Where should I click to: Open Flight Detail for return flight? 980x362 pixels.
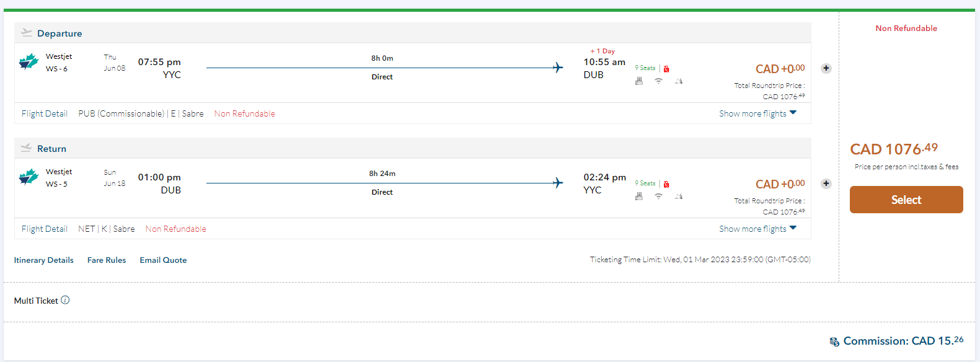pyautogui.click(x=45, y=229)
